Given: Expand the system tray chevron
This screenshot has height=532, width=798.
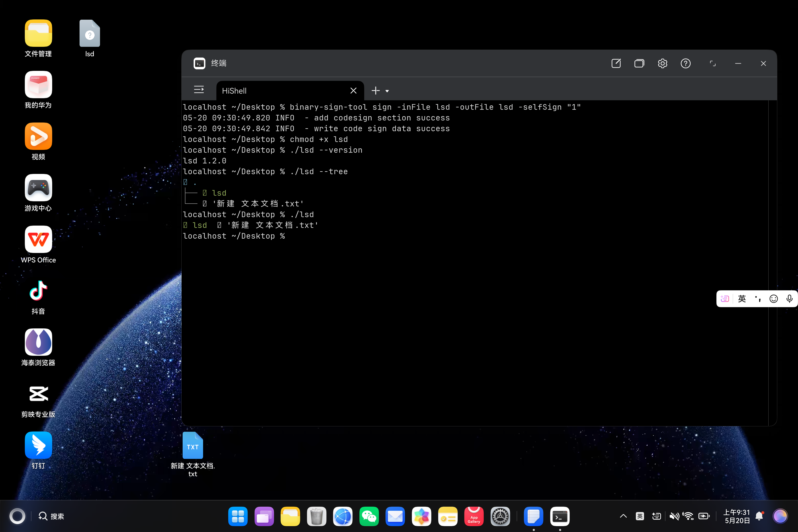Looking at the screenshot, I should 623,516.
